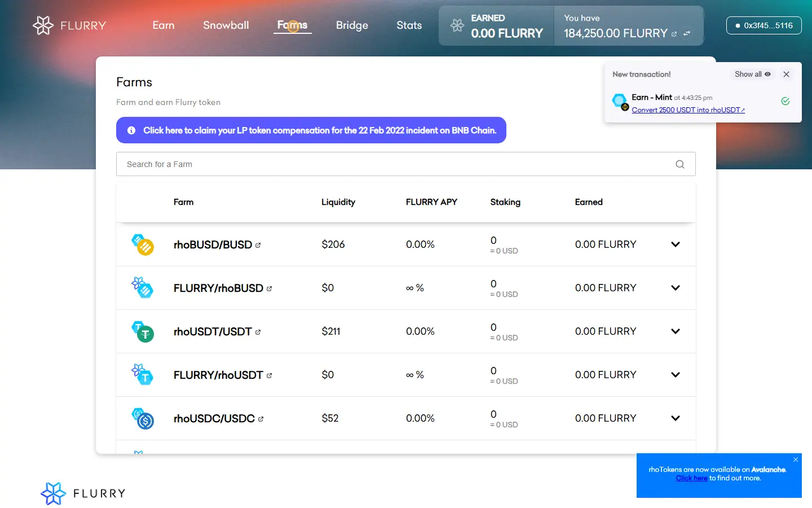Screen dimensions: 812x508
Task: Click the footer FLURRY logo
Action: (x=83, y=493)
